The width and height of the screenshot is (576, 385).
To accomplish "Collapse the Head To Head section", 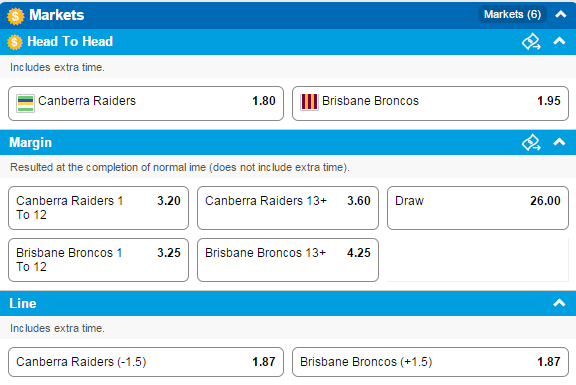I will point(559,41).
